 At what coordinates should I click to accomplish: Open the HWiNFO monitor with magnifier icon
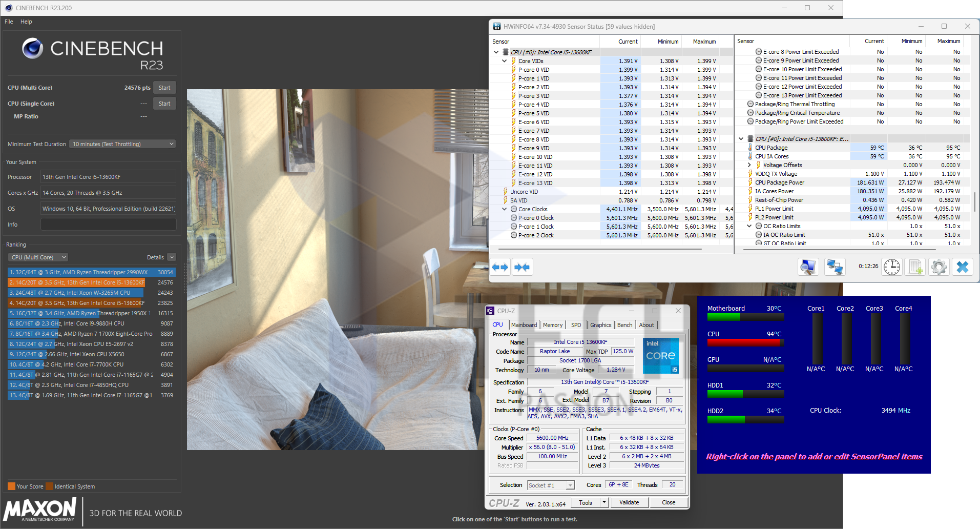pyautogui.click(x=808, y=267)
